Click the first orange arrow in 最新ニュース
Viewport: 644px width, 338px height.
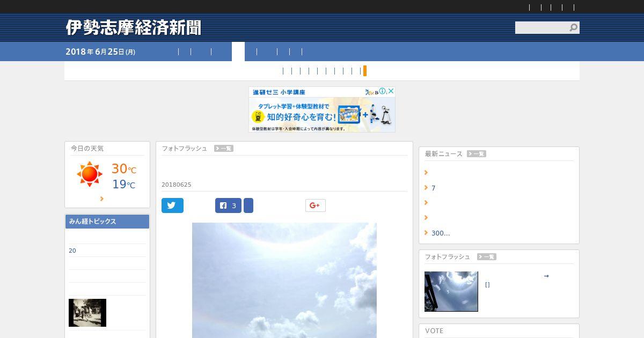426,173
